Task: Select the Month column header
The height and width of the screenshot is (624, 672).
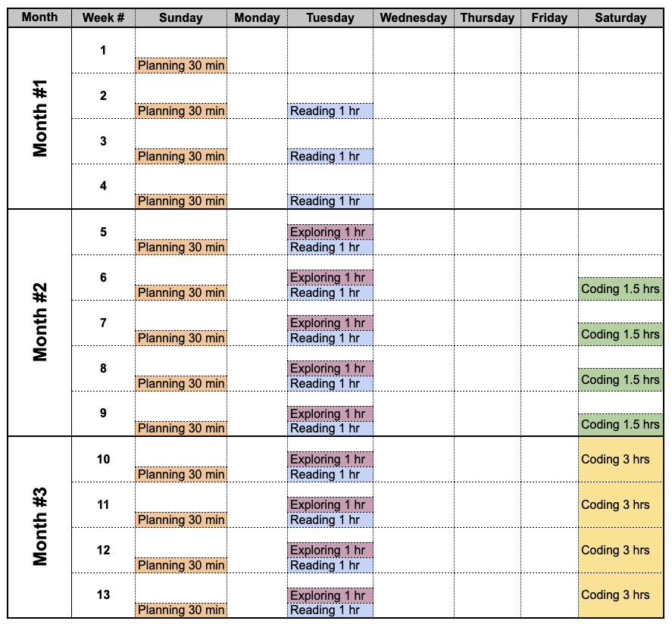Action: (x=39, y=17)
